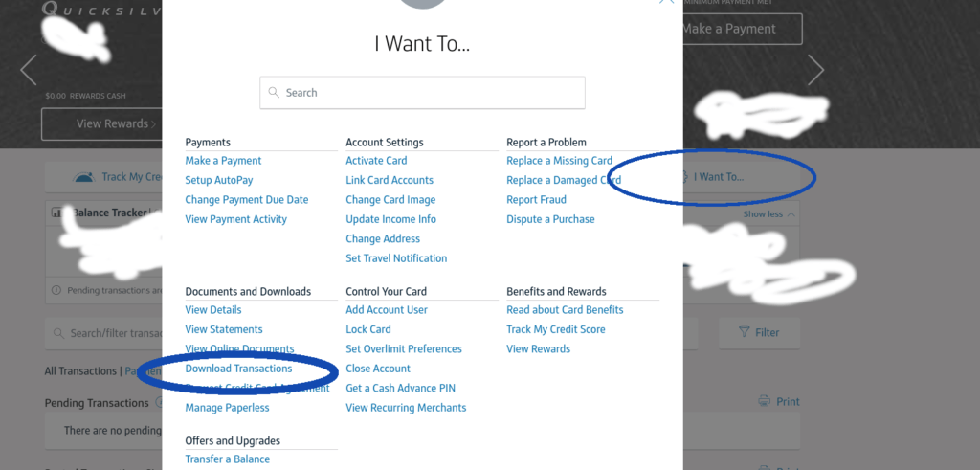Open Track My Credit Score link
This screenshot has height=470, width=980.
coord(556,329)
